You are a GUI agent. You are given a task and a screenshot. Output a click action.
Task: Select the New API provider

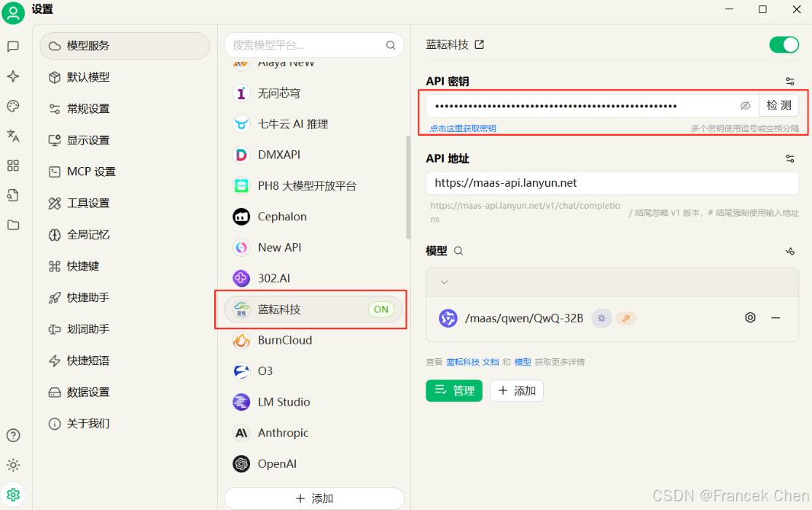314,248
